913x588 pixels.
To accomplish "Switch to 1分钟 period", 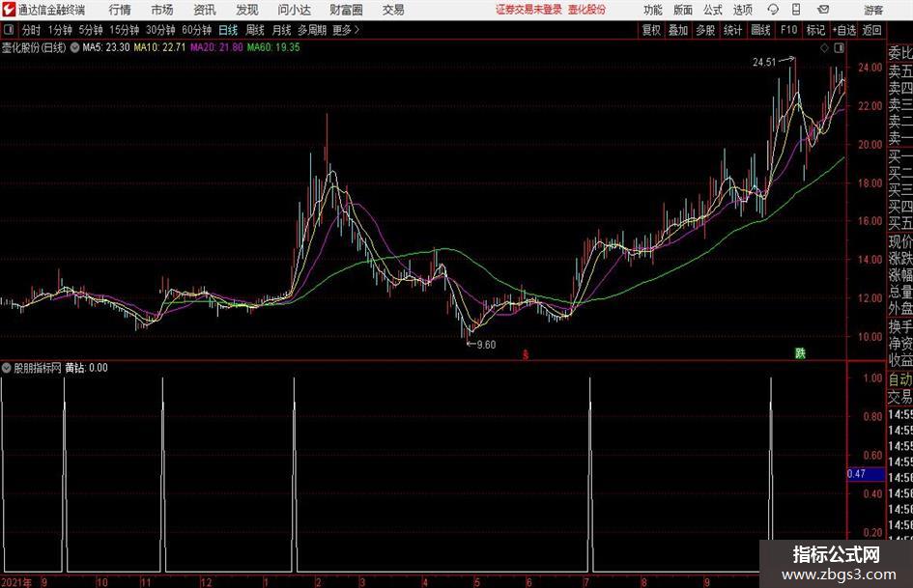I will pyautogui.click(x=60, y=30).
